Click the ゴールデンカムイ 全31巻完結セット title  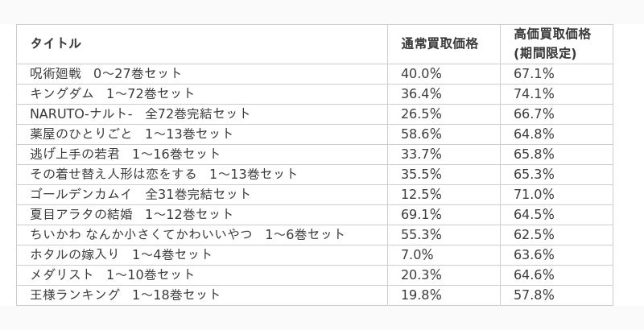pyautogui.click(x=140, y=194)
